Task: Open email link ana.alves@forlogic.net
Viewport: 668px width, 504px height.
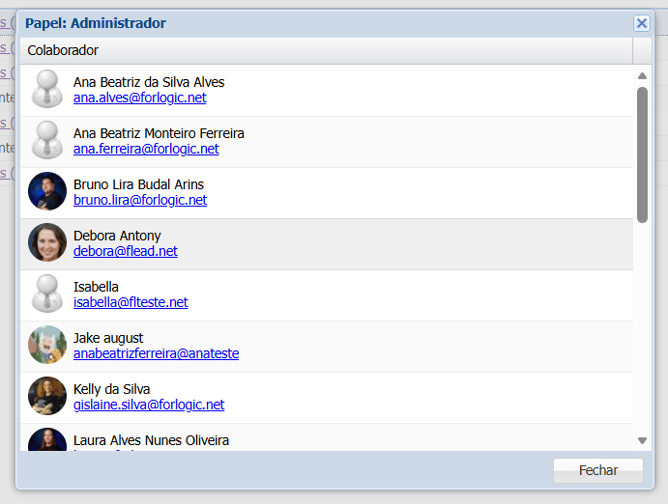Action: pos(139,98)
